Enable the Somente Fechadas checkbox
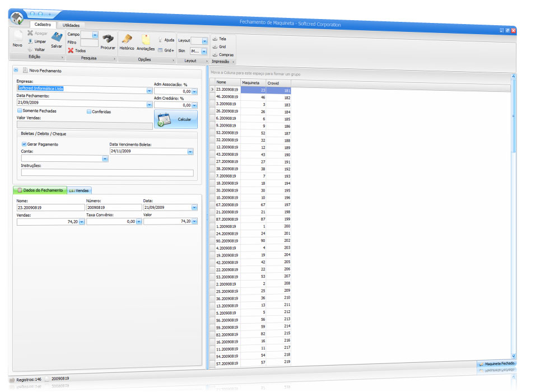 pos(20,111)
